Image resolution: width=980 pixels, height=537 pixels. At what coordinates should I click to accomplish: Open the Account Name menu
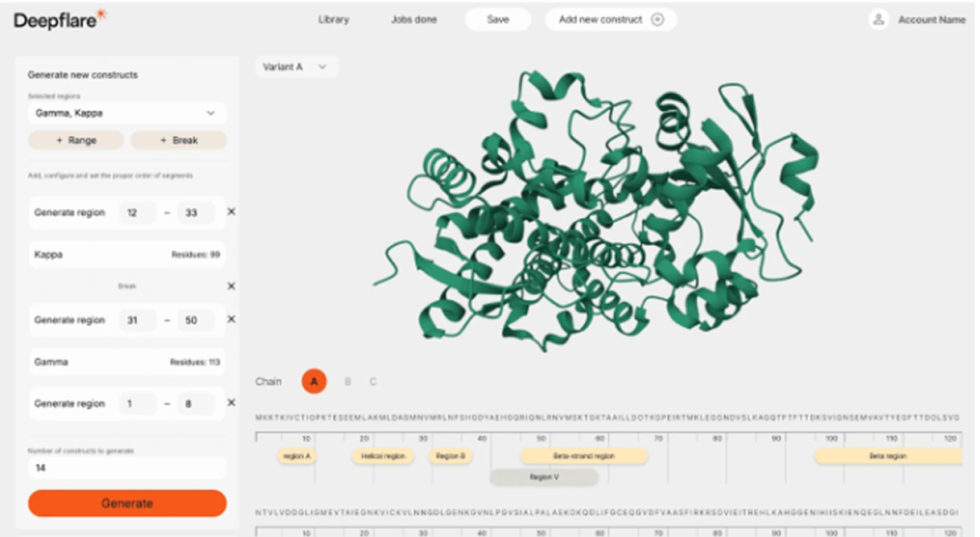931,20
